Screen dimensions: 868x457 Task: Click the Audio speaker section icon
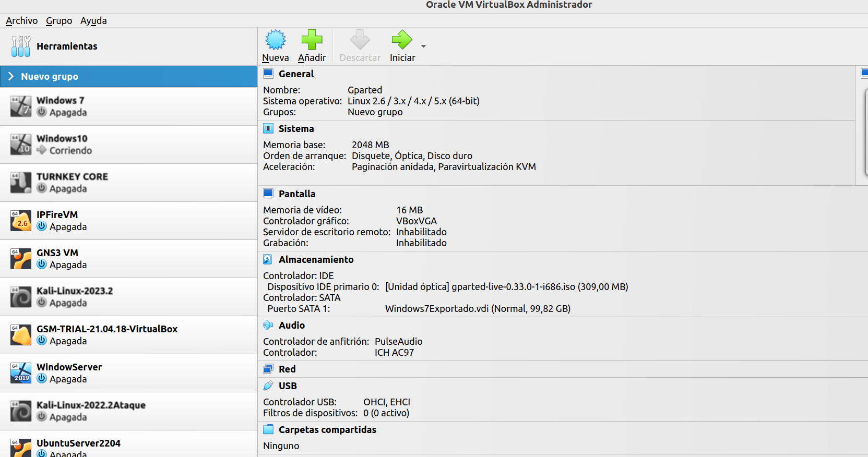pos(268,325)
